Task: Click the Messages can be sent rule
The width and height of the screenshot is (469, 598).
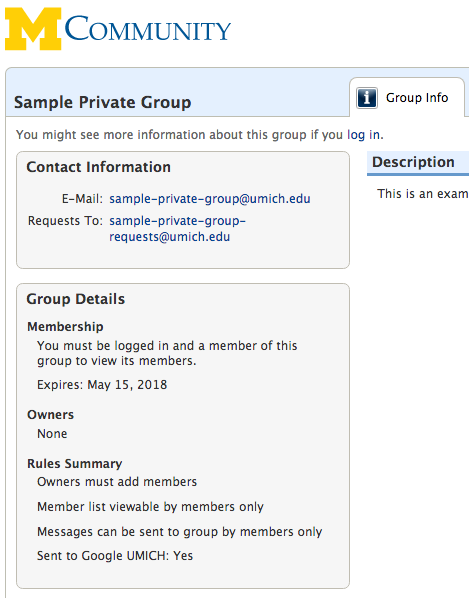Action: 180,532
